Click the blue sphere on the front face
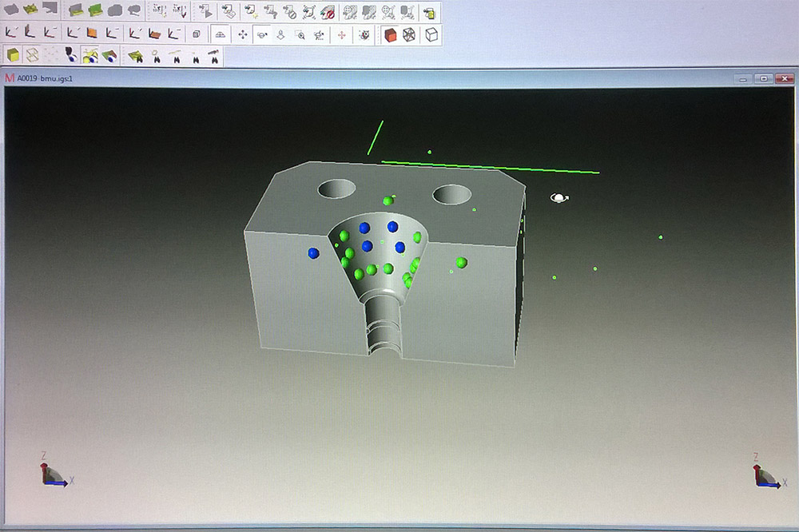 [x=313, y=253]
